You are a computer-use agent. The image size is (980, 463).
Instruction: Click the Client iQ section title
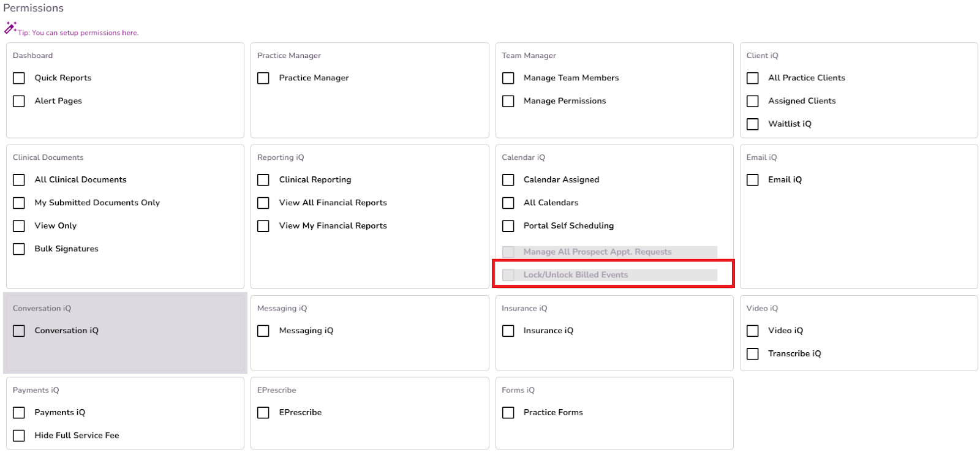pos(762,56)
